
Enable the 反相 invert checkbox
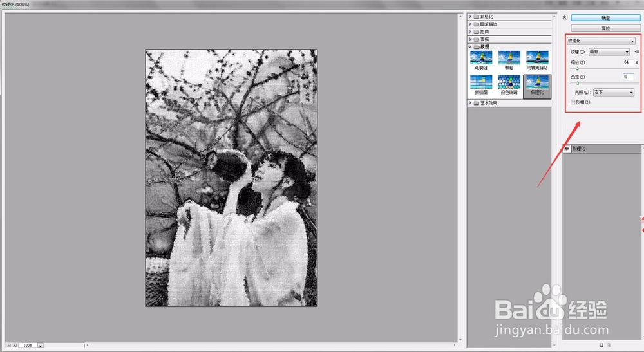pyautogui.click(x=573, y=102)
